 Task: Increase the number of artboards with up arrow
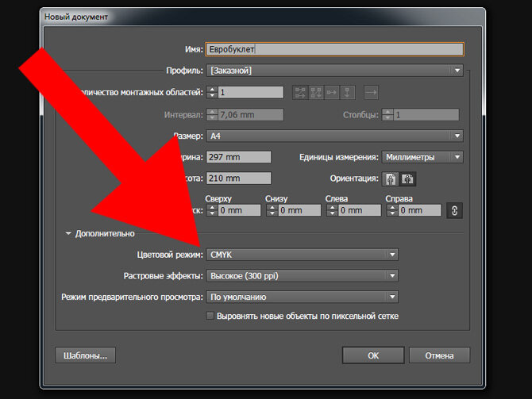212,89
